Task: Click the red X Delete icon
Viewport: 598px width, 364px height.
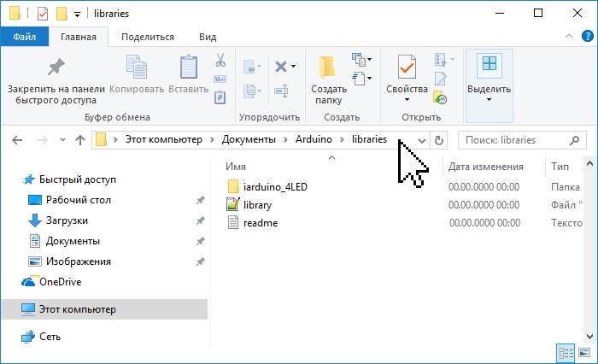Action: [281, 67]
